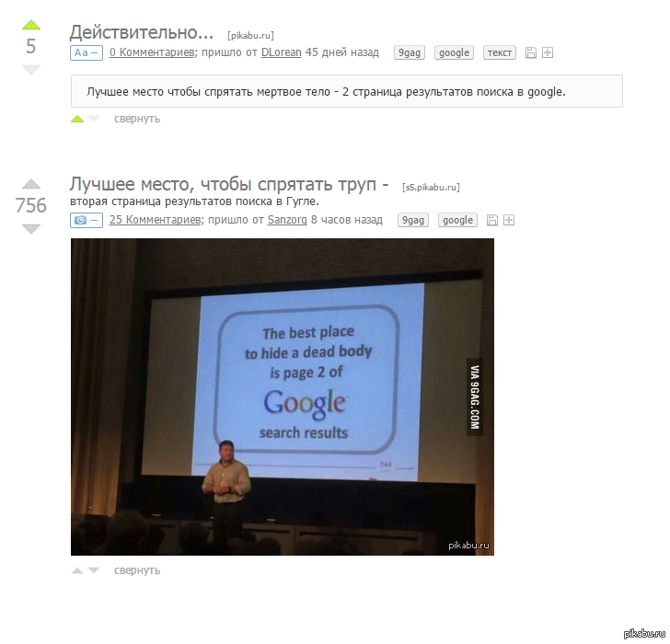This screenshot has height=644, width=670.
Task: Click the plus icon on the first post
Action: pyautogui.click(x=548, y=53)
